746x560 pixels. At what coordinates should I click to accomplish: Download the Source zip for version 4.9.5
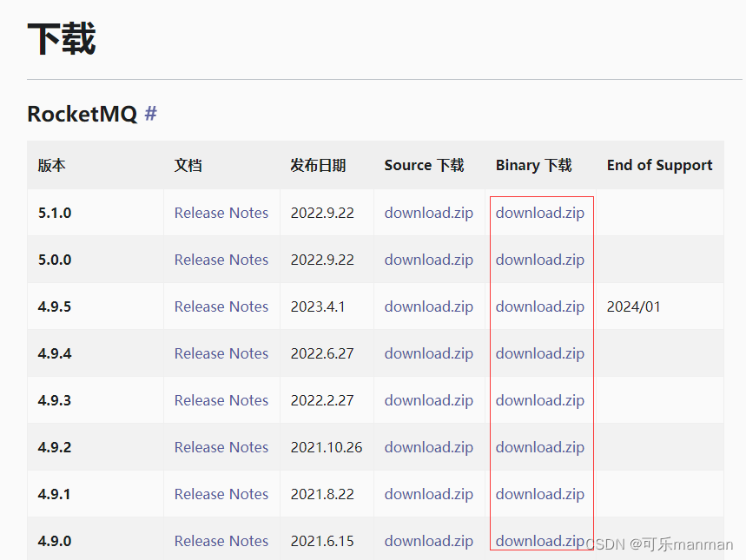(428, 306)
